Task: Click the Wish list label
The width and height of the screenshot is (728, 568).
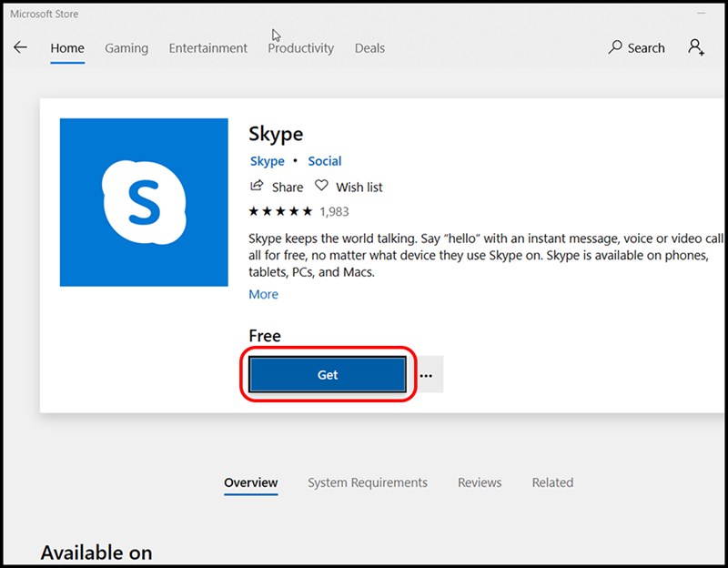Action: (x=359, y=188)
